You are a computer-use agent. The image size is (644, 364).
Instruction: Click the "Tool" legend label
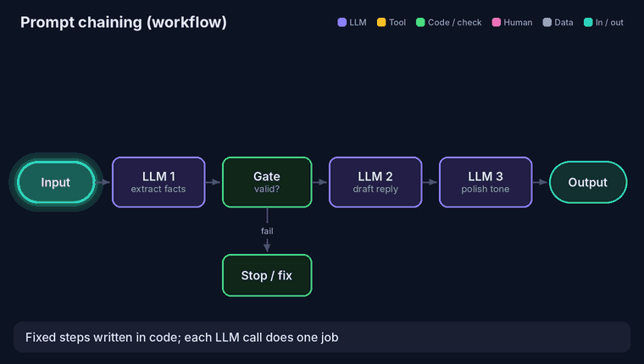coord(397,22)
